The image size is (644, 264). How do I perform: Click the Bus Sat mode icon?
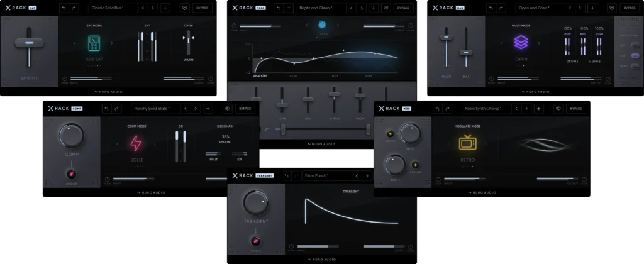[x=93, y=43]
